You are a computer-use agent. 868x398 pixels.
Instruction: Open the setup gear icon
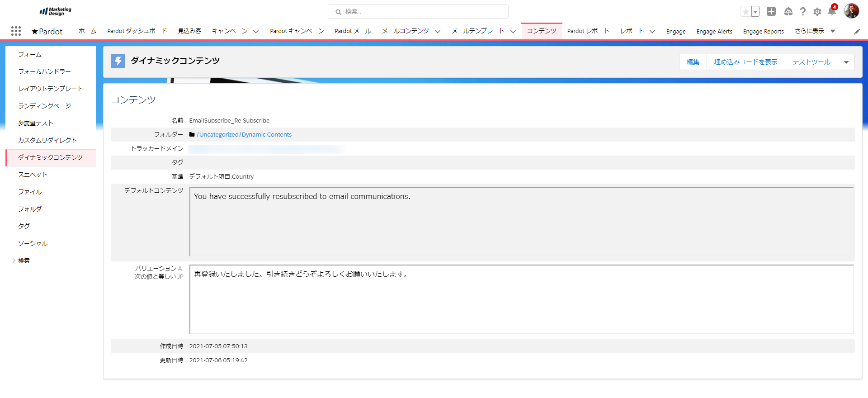click(x=817, y=12)
